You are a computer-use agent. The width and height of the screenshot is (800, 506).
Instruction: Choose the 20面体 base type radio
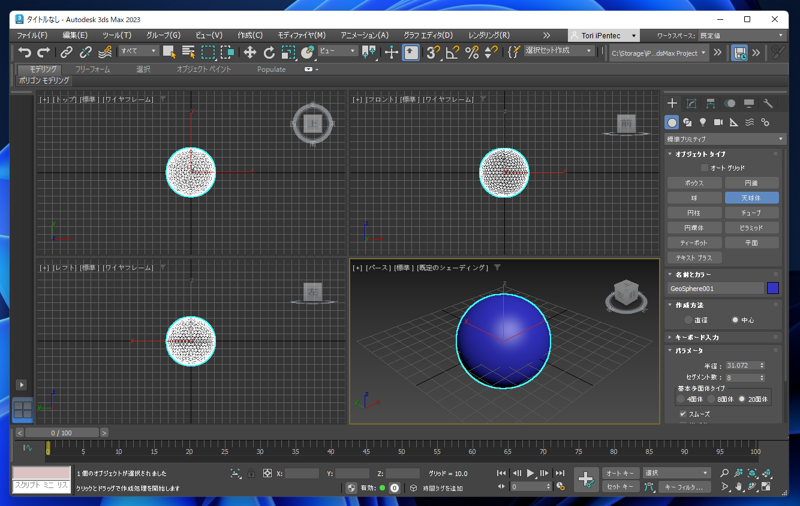pos(741,399)
